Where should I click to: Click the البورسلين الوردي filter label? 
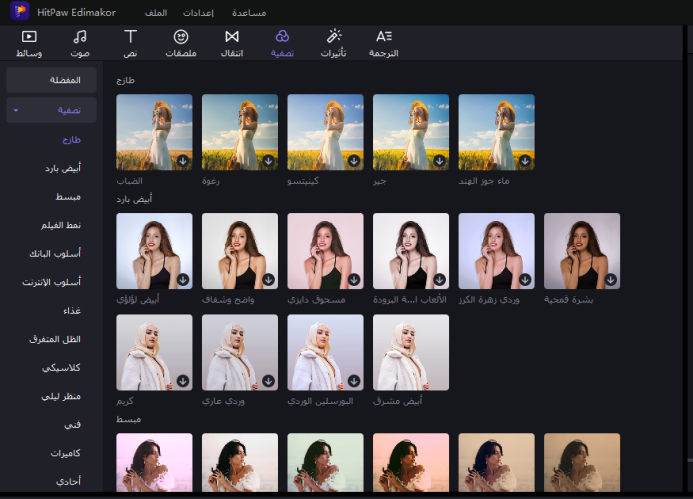(320, 401)
